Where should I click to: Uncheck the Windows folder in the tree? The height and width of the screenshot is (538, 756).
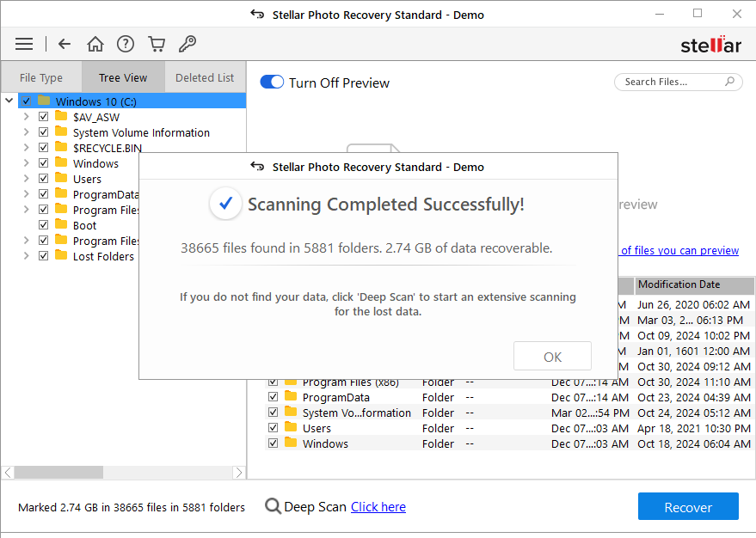point(43,162)
